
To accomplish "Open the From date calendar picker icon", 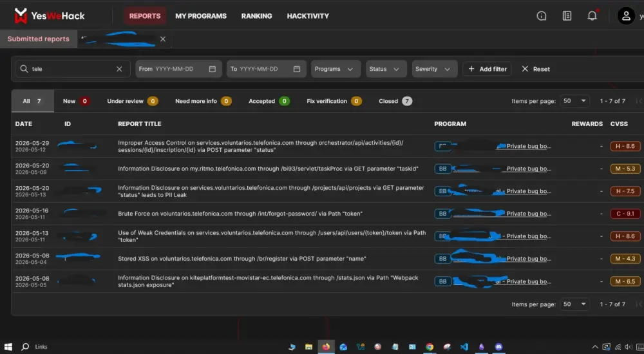I will click(x=213, y=69).
